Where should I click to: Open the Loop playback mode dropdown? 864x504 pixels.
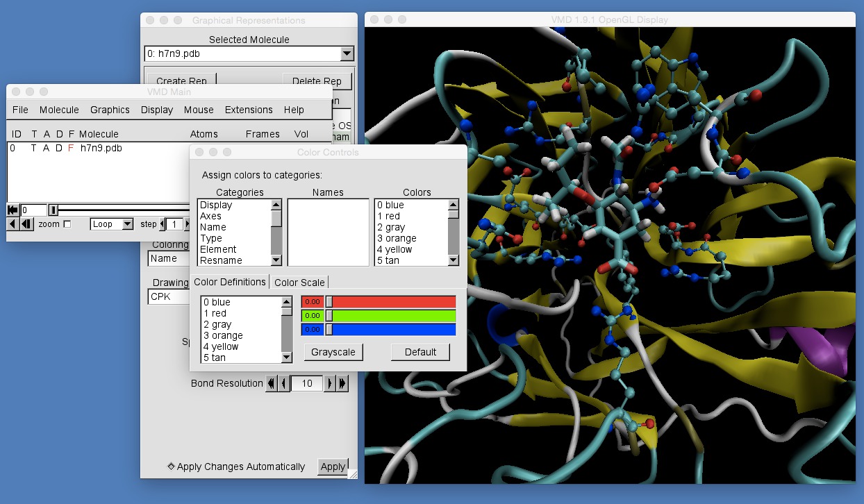click(x=126, y=224)
